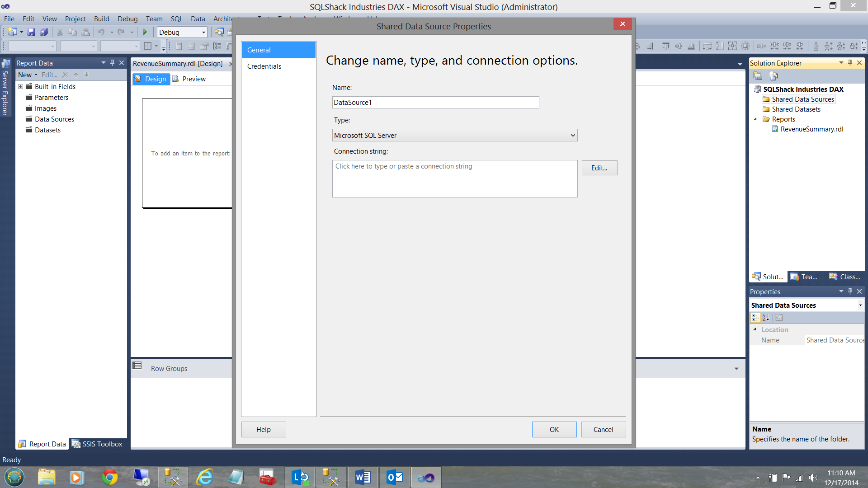The width and height of the screenshot is (868, 488).
Task: Open Google Chrome from the taskbar
Action: click(x=109, y=477)
